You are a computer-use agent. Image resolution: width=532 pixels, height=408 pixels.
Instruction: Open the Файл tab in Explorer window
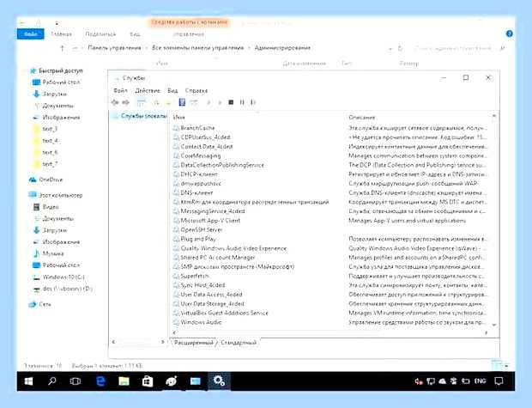(x=31, y=34)
